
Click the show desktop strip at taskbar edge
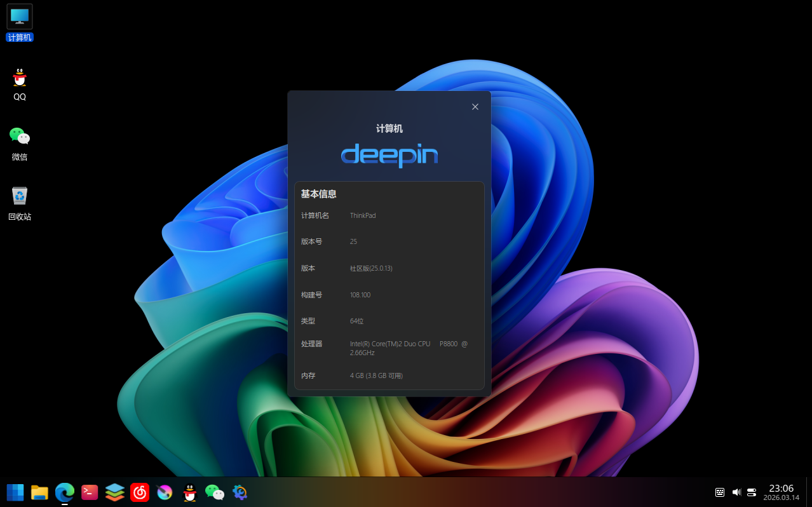pos(809,492)
